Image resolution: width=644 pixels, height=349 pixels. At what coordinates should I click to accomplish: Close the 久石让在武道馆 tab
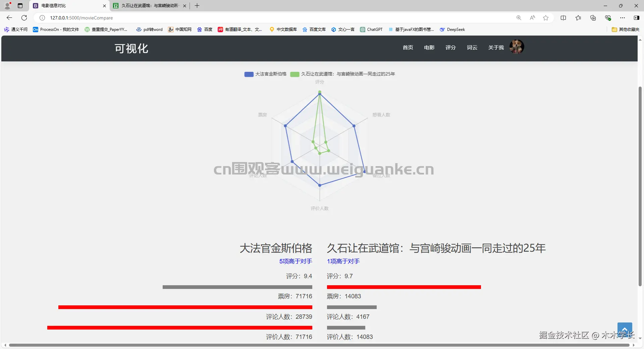(184, 6)
